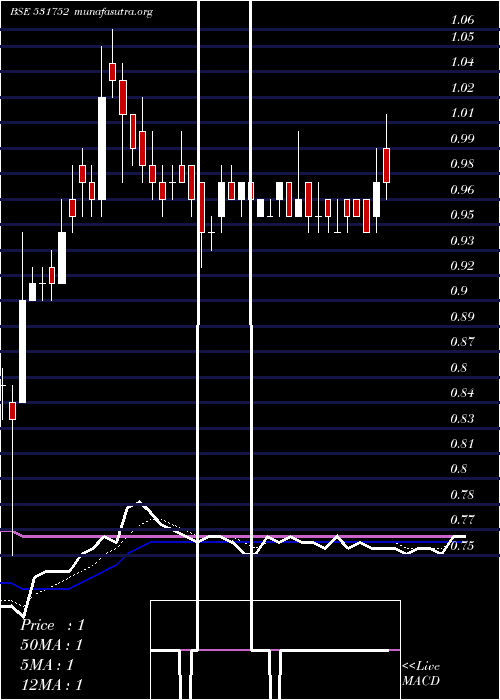Click the 0.89 price axis label
Image resolution: width=500 pixels, height=700 pixels.
click(462, 317)
